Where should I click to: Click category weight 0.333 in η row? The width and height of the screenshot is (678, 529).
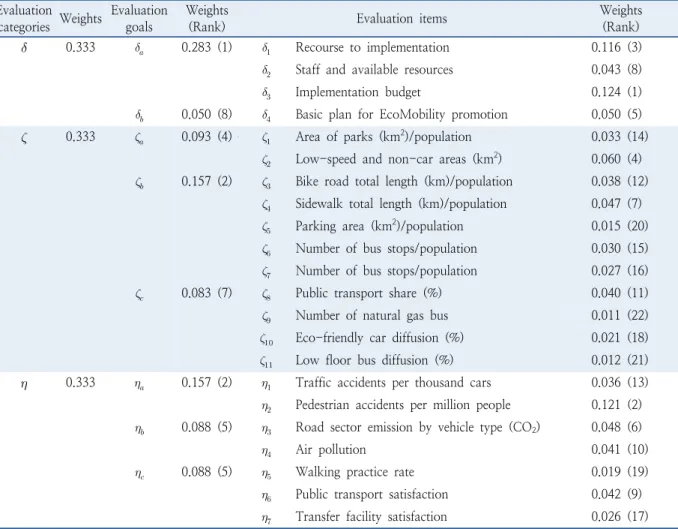pos(80,382)
